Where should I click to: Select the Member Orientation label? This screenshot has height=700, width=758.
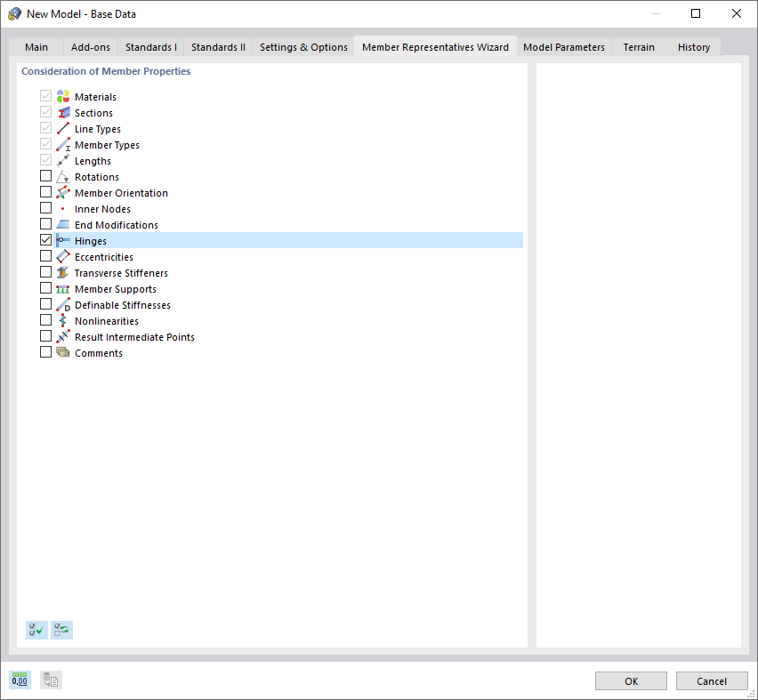[121, 193]
